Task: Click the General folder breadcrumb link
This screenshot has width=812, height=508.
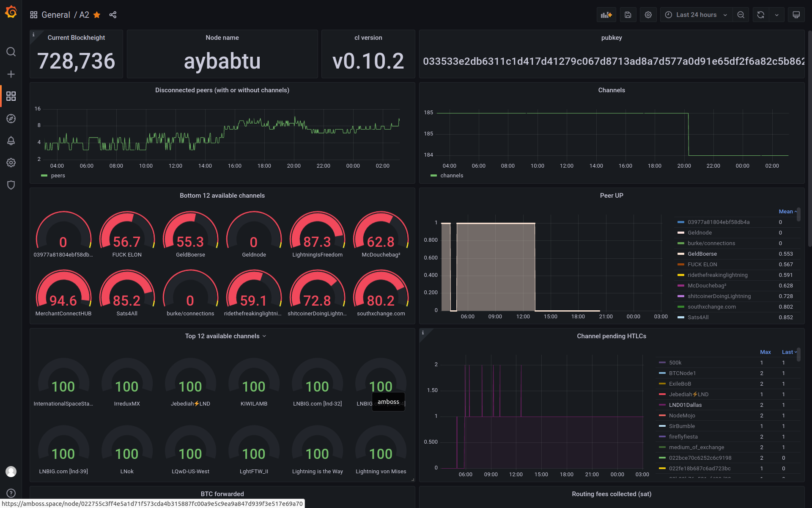Action: [55, 15]
